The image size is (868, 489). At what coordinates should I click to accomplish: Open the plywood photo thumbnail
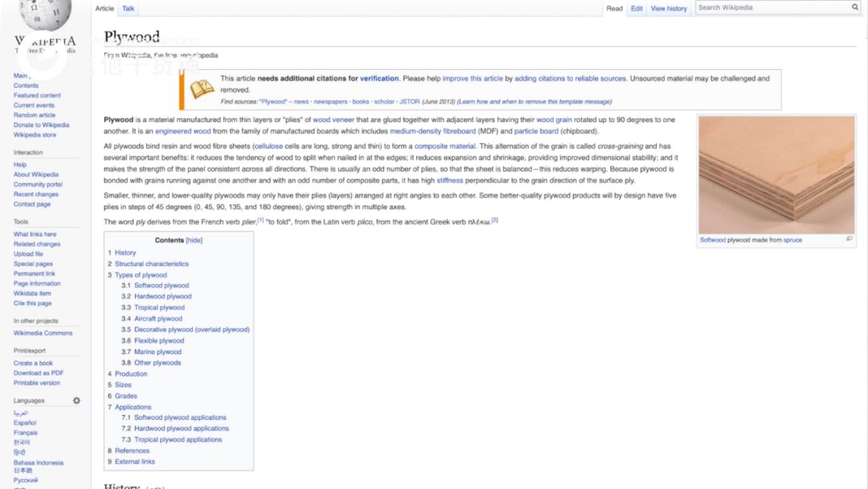776,175
